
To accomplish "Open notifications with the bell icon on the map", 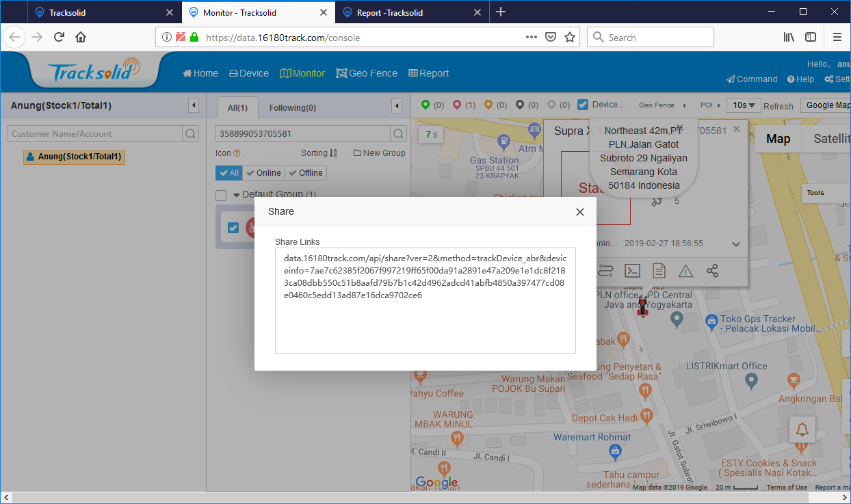I will point(802,429).
